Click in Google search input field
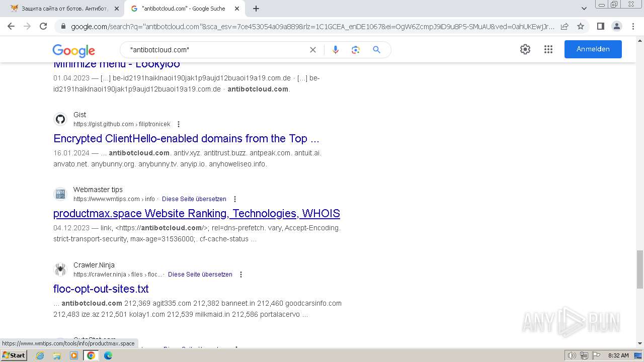This screenshot has height=362, width=644. click(x=216, y=50)
